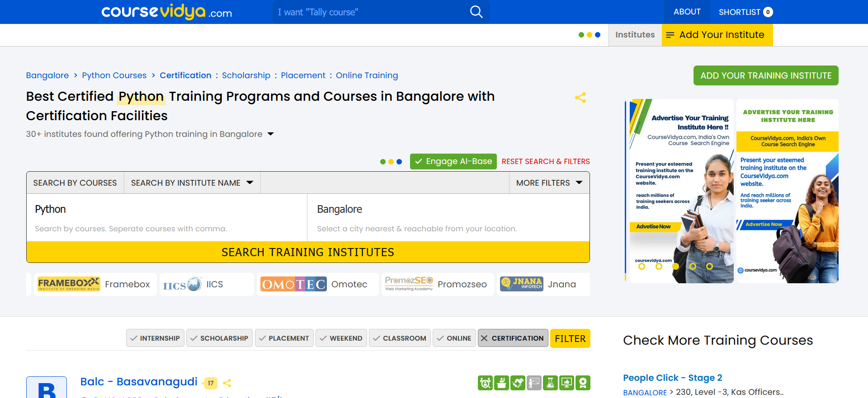Click the magnifier search icon in header
The image size is (868, 398).
(476, 12)
